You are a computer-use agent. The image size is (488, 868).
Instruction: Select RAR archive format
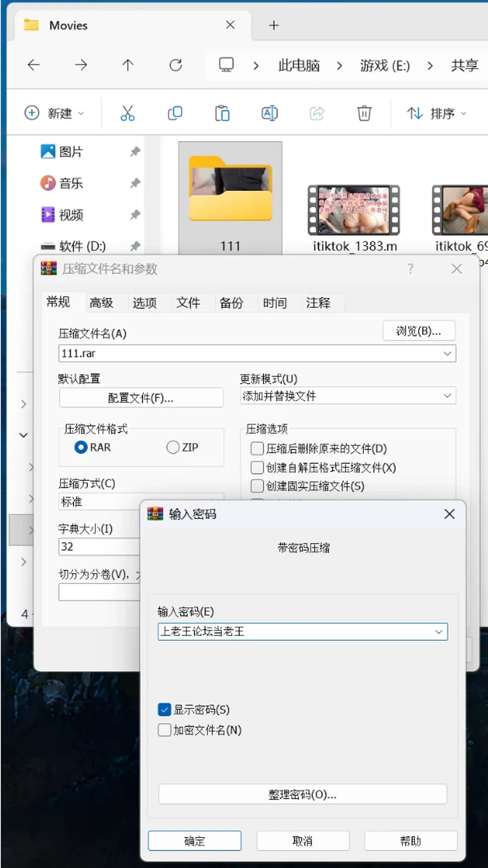coord(93,447)
